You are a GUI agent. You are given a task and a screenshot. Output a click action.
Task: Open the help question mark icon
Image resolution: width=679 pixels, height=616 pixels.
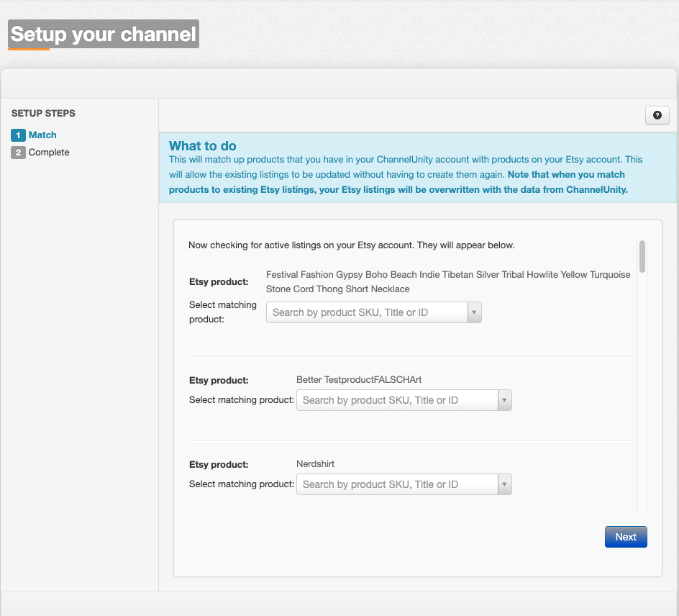pos(657,115)
